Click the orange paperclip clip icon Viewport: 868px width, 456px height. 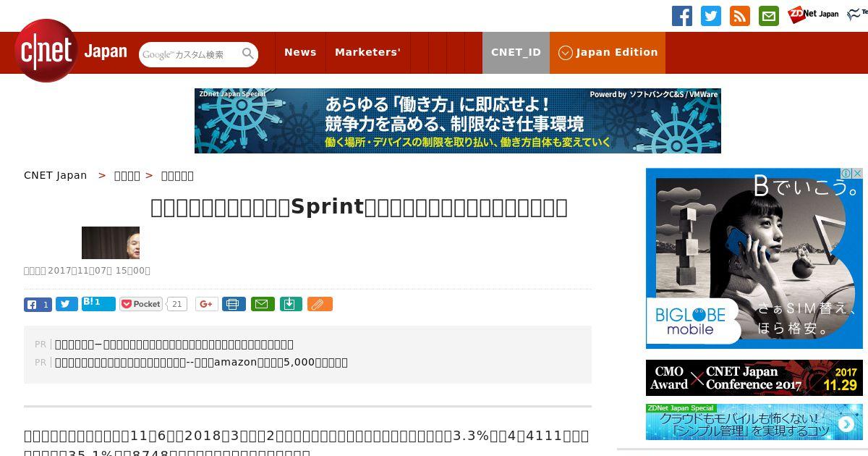point(320,305)
